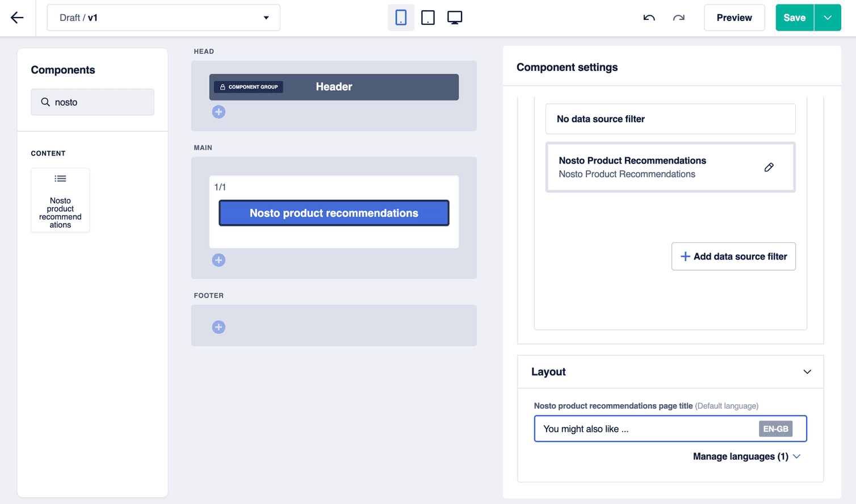Add a component to the Footer section
The width and height of the screenshot is (856, 504).
click(219, 326)
